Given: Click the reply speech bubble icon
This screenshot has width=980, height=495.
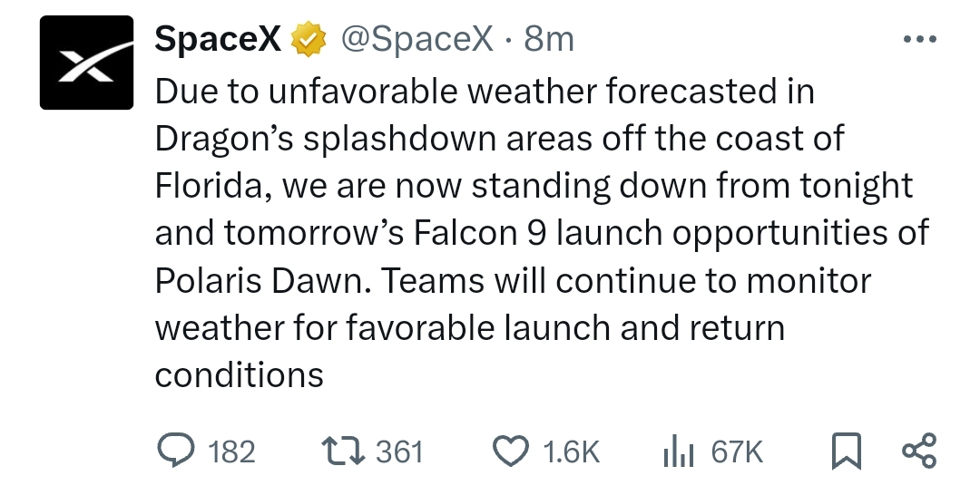Looking at the screenshot, I should [176, 450].
